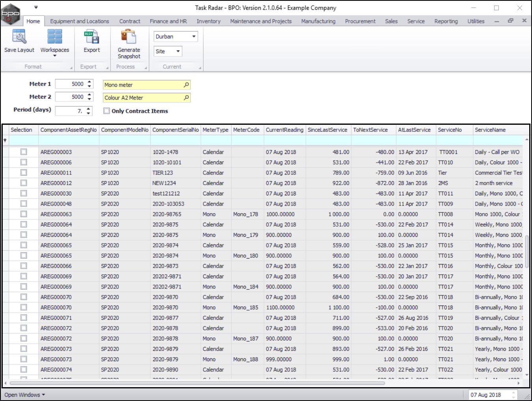Increase the Meter 1 value with up arrow
The height and width of the screenshot is (401, 532).
coord(90,82)
